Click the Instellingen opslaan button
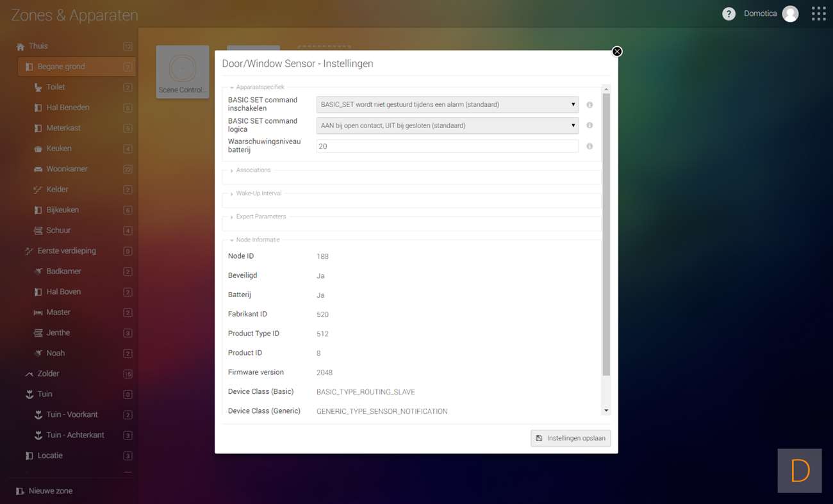Image resolution: width=833 pixels, height=504 pixels. pyautogui.click(x=570, y=438)
